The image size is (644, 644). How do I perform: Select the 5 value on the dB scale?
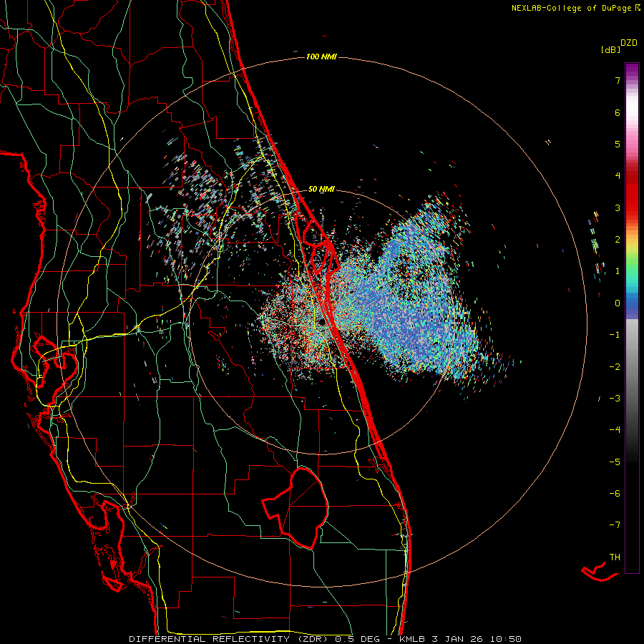[x=618, y=144]
